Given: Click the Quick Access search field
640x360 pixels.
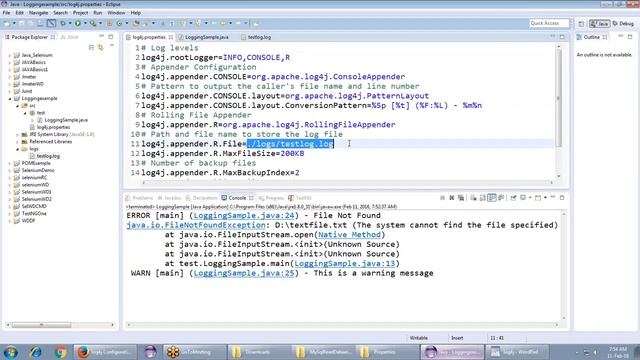Looking at the screenshot, I should [549, 23].
